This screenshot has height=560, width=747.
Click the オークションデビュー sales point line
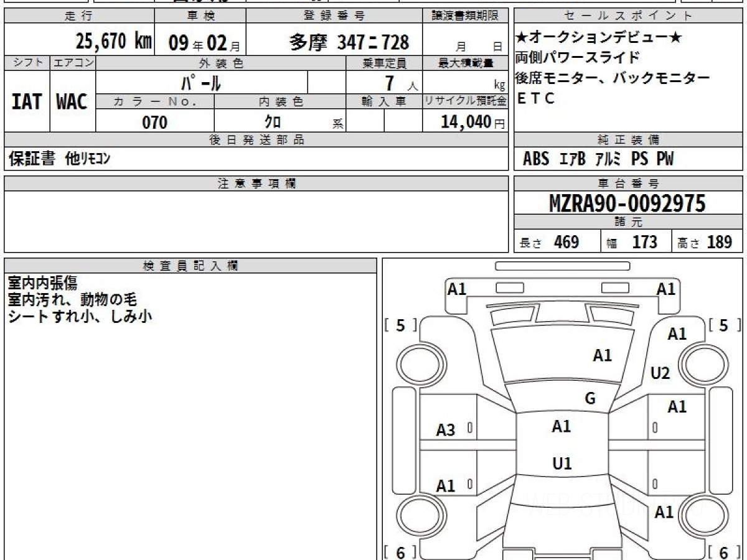(x=599, y=38)
